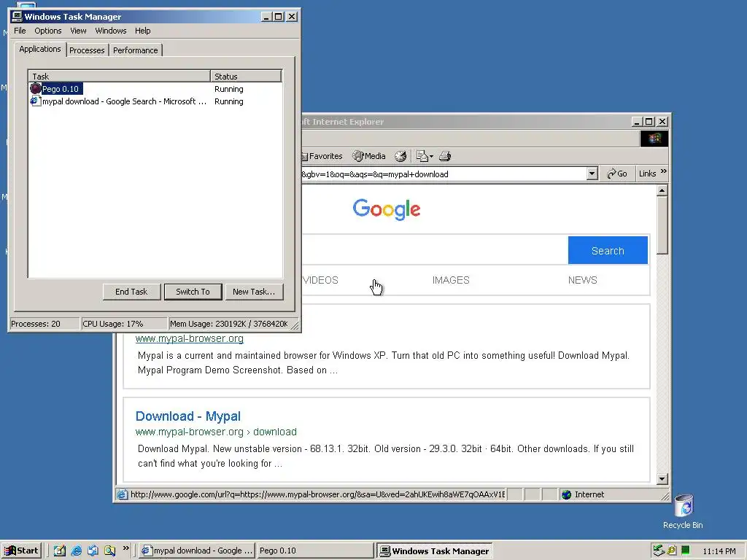The width and height of the screenshot is (747, 560).
Task: Open the View menu in Task Manager
Action: [x=78, y=31]
